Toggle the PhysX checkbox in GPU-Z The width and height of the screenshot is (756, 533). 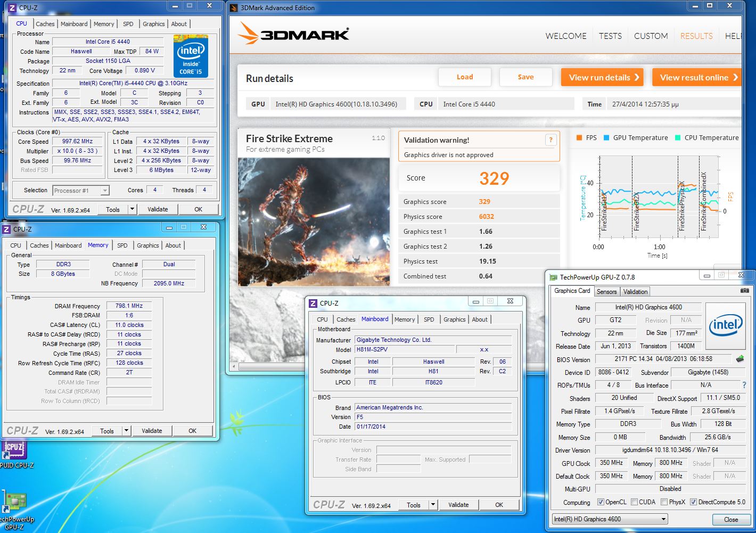(x=664, y=502)
